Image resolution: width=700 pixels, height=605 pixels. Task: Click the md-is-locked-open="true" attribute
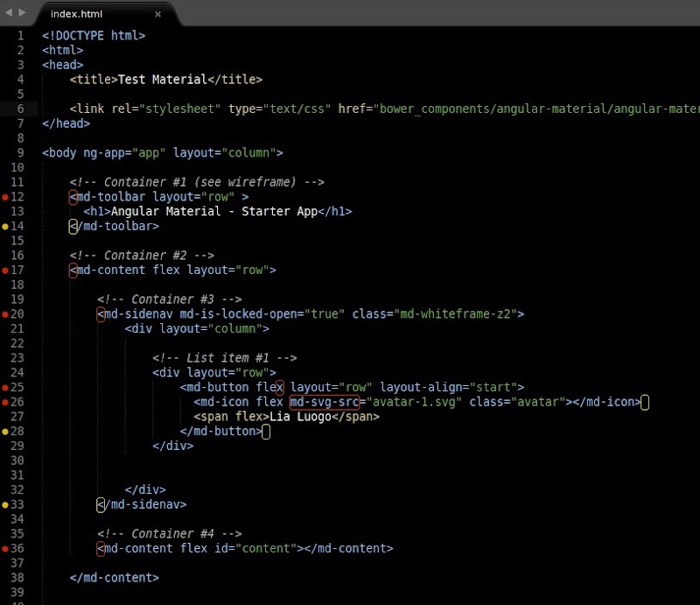(x=262, y=314)
